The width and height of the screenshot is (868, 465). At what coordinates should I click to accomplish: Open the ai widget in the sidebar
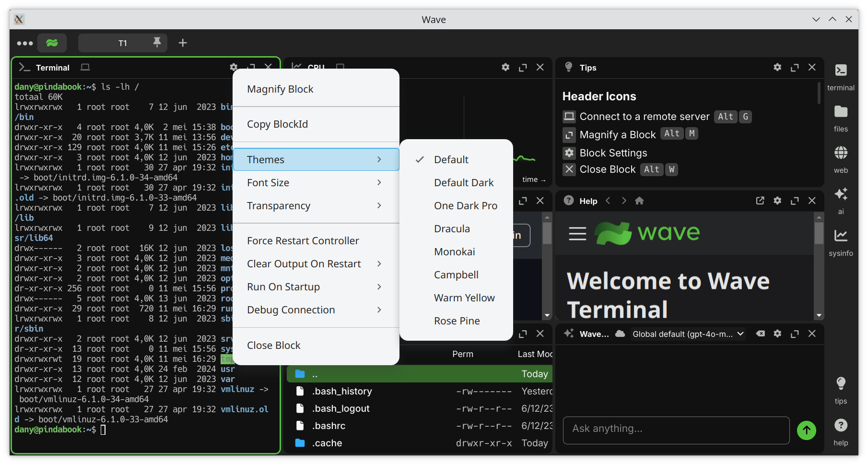841,201
